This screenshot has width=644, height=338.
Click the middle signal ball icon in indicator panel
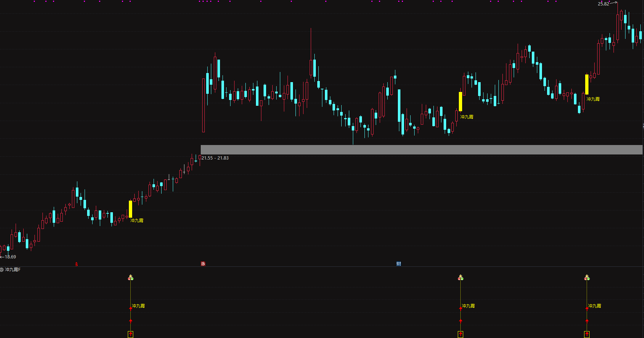point(461,278)
